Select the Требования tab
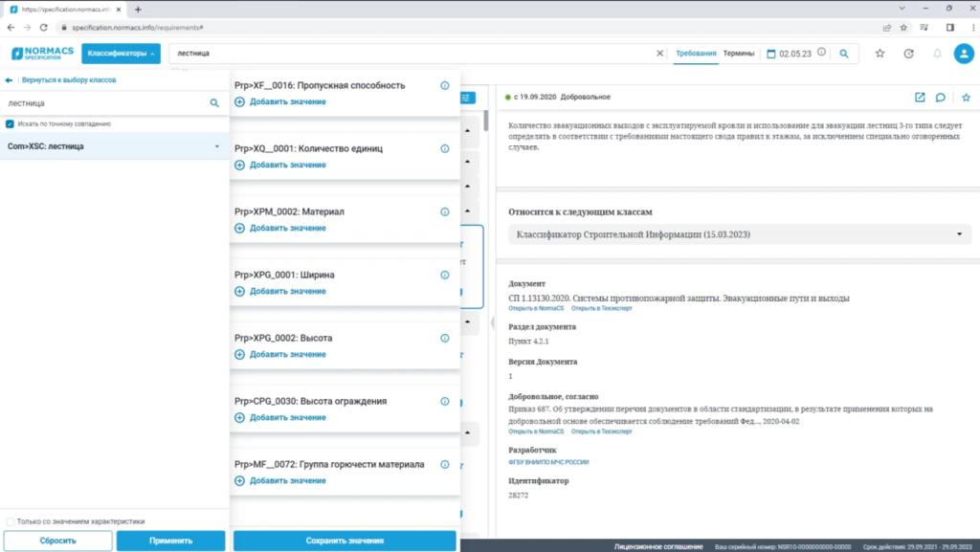Image resolution: width=980 pixels, height=552 pixels. pyautogui.click(x=696, y=54)
